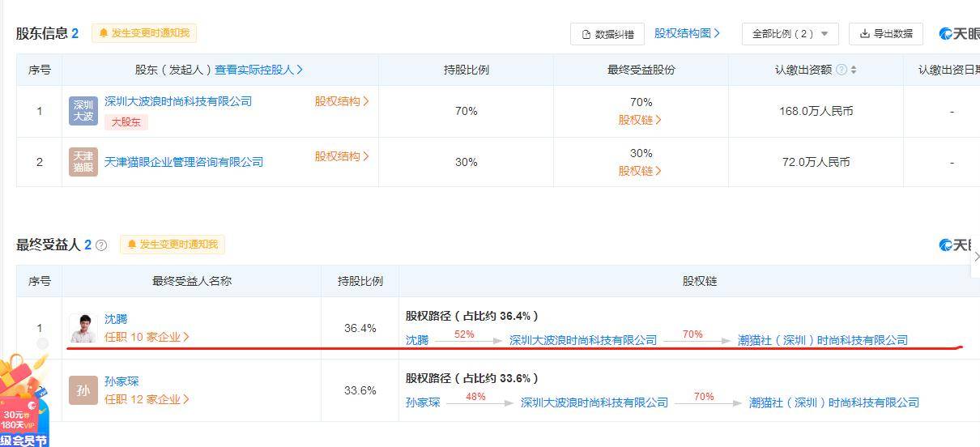
Task: Open 股权结构 for 天津猫眼企业管理咨询
Action: tap(342, 156)
